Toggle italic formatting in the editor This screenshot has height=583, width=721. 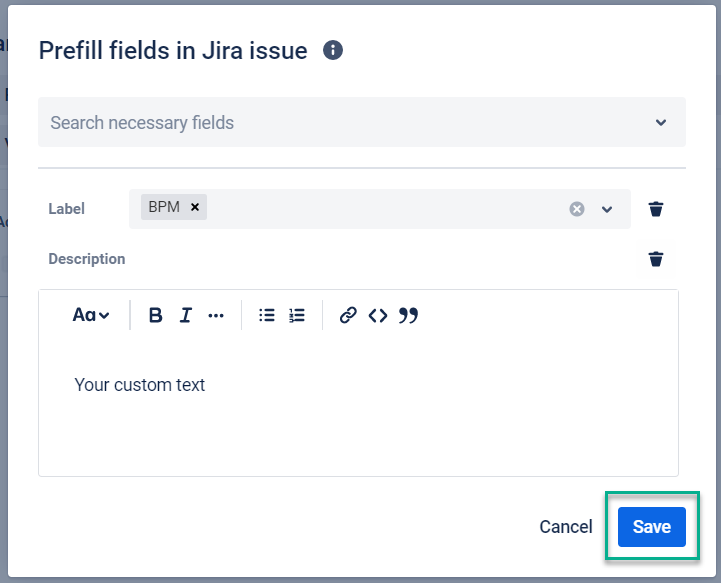click(x=185, y=316)
